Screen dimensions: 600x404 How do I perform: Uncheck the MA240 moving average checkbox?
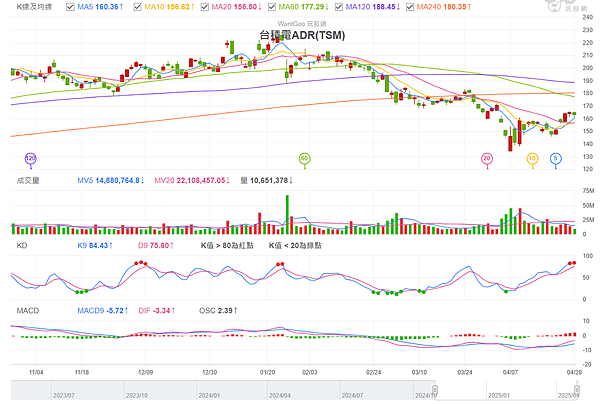[410, 7]
